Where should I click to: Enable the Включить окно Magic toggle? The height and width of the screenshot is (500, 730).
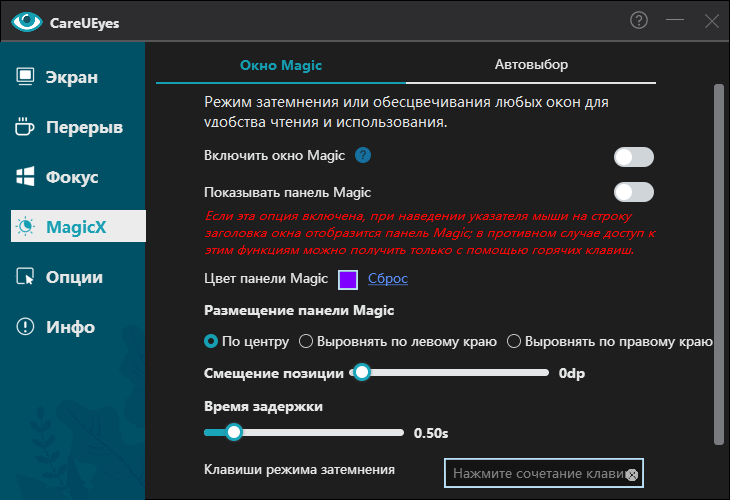633,157
